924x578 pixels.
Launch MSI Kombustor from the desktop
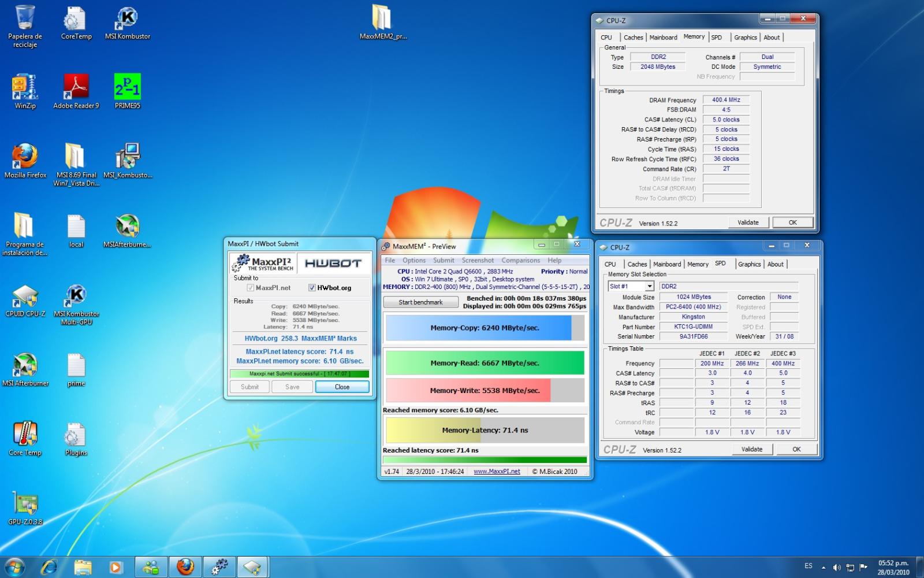128,23
